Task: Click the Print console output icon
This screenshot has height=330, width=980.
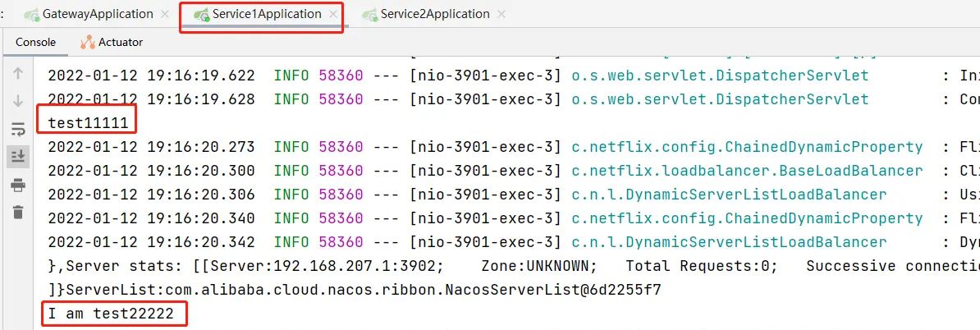Action: point(18,185)
